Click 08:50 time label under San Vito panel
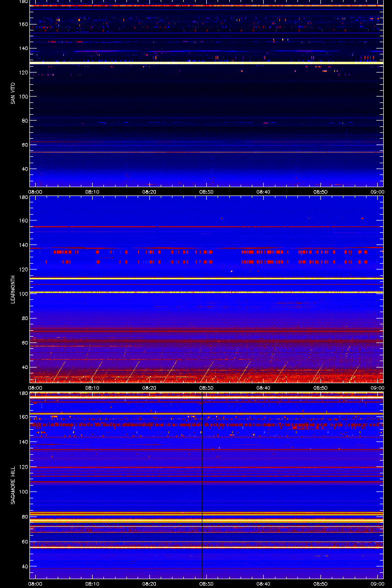 point(320,192)
